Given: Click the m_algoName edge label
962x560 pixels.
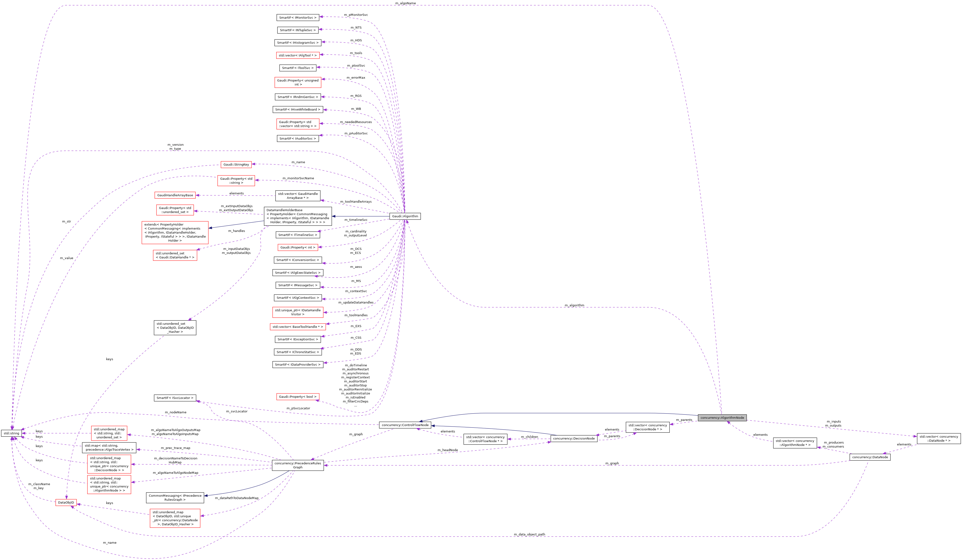Looking at the screenshot, I should [x=406, y=3].
